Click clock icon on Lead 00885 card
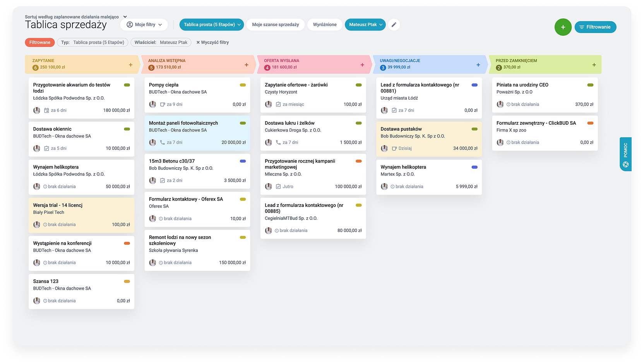The image size is (644, 364). click(x=277, y=231)
